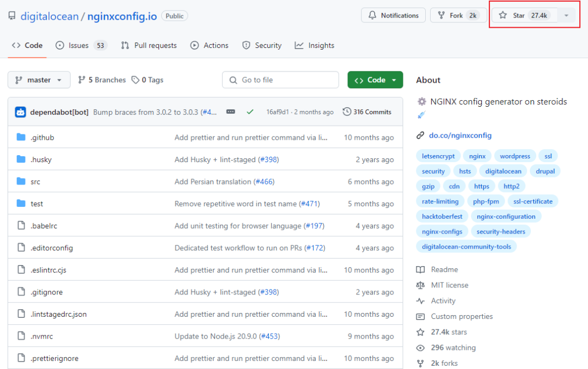
Task: Click the Fork icon in the header
Action: click(x=442, y=15)
